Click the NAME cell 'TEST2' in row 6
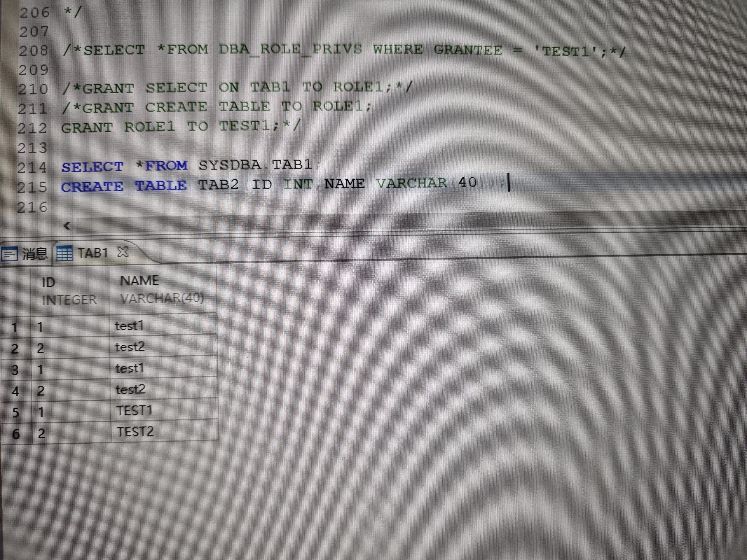The width and height of the screenshot is (747, 560). [x=165, y=432]
